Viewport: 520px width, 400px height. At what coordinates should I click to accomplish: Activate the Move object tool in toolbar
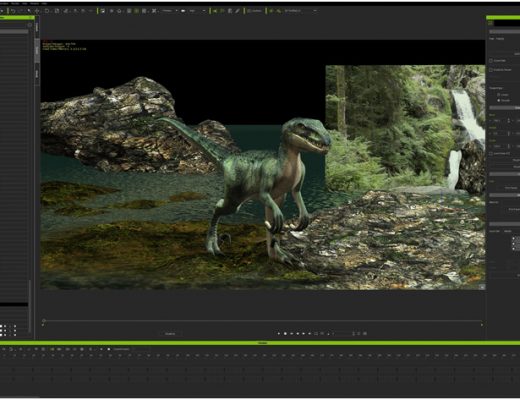37,11
